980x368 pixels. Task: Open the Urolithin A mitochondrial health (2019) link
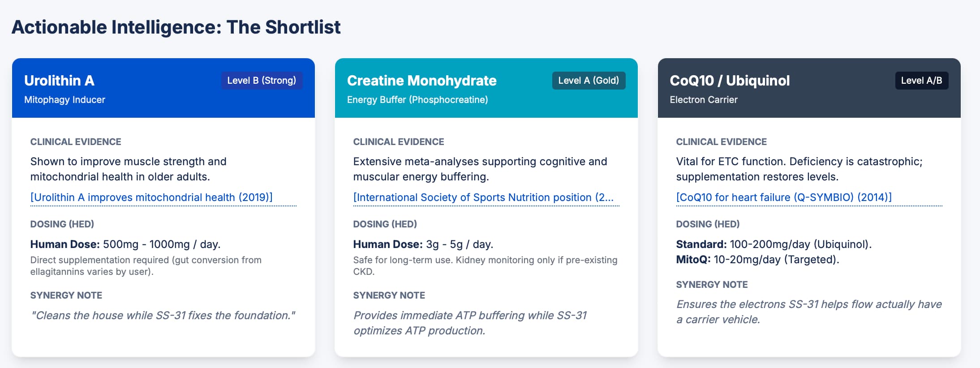pyautogui.click(x=151, y=197)
